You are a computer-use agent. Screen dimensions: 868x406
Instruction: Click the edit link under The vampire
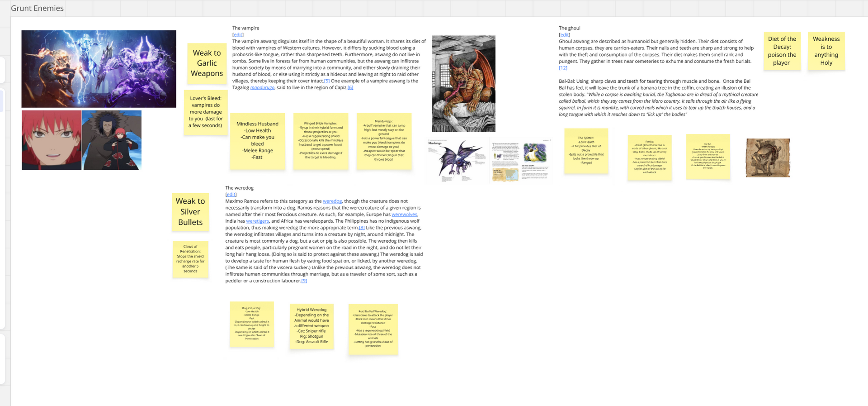point(238,34)
